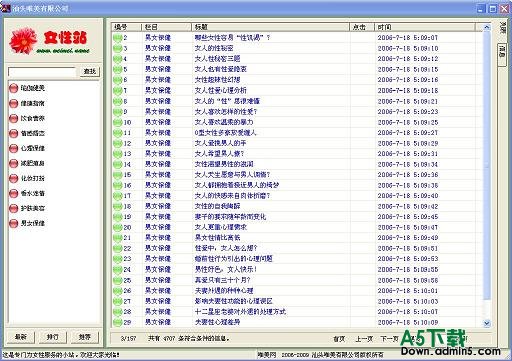Click the green icon of article number 2
The height and width of the screenshot is (361, 512).
coord(117,38)
